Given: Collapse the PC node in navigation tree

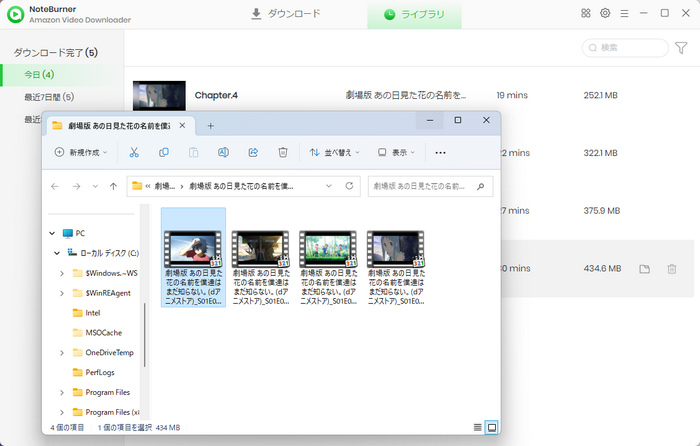Looking at the screenshot, I should (x=52, y=233).
